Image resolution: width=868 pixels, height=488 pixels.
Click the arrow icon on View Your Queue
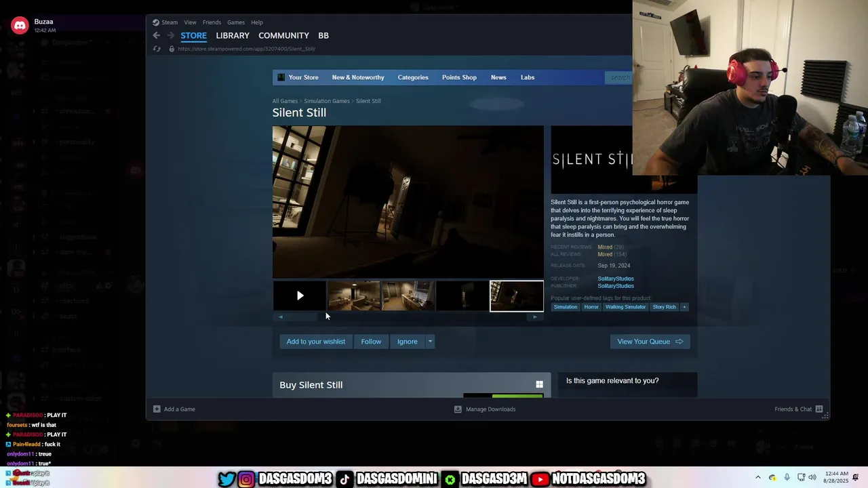pyautogui.click(x=679, y=342)
